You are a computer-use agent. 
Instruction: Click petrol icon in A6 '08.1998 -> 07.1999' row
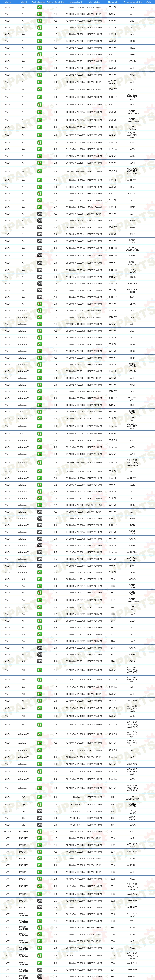tap(40, 716)
